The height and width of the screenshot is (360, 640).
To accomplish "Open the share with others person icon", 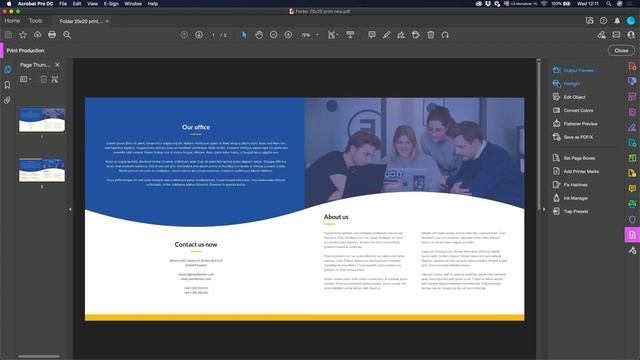I will [631, 35].
